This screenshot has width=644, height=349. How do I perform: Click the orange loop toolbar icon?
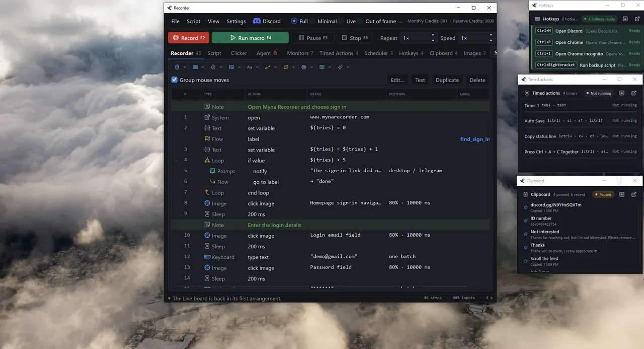click(x=286, y=67)
